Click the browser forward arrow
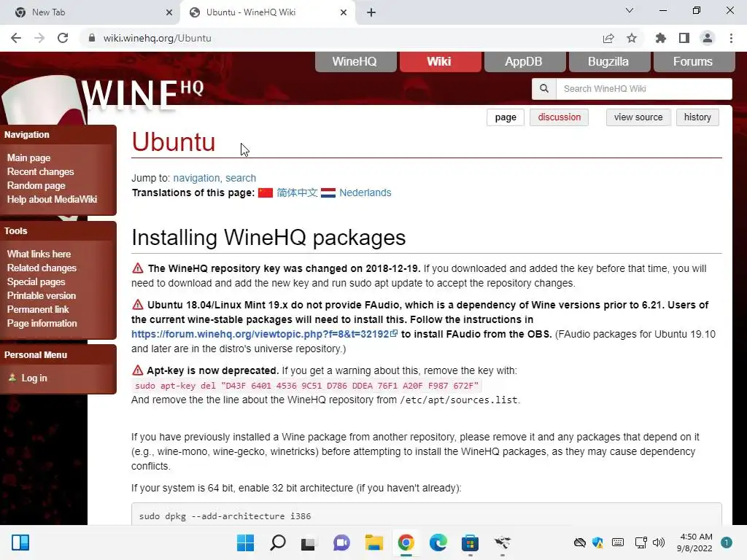The width and height of the screenshot is (747, 560). 39,38
